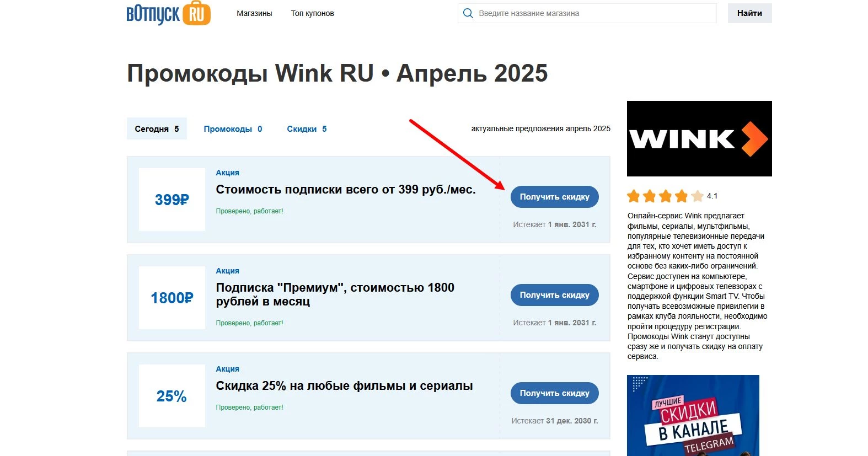Click the Wink store logo image
This screenshot has height=456, width=868.
coord(699,138)
